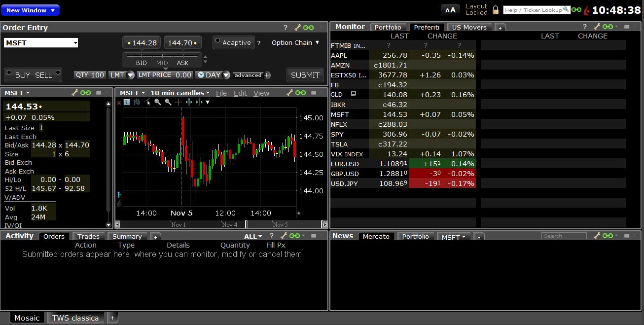Select the trendline draw tool
644x325 pixels.
tap(147, 102)
